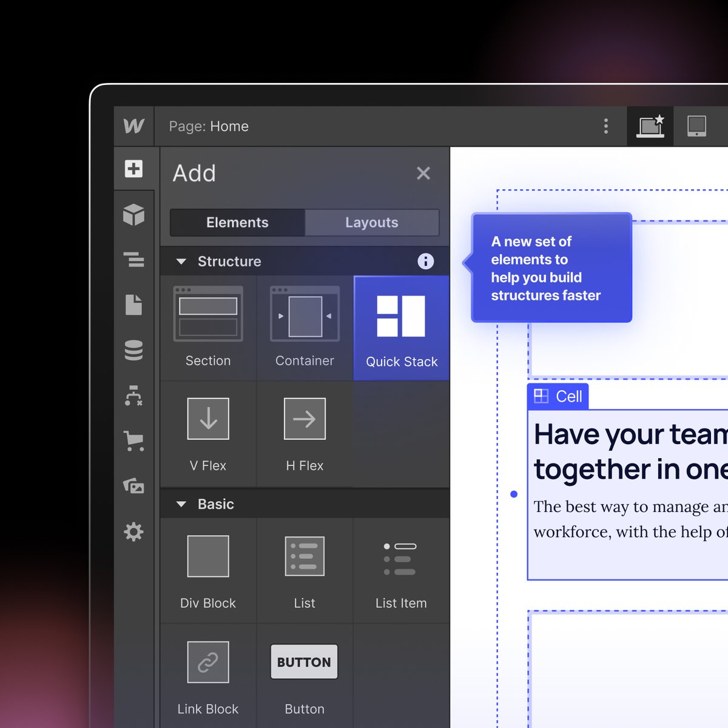Select the desktop breakpoint icon
This screenshot has height=728, width=728.
(650, 126)
